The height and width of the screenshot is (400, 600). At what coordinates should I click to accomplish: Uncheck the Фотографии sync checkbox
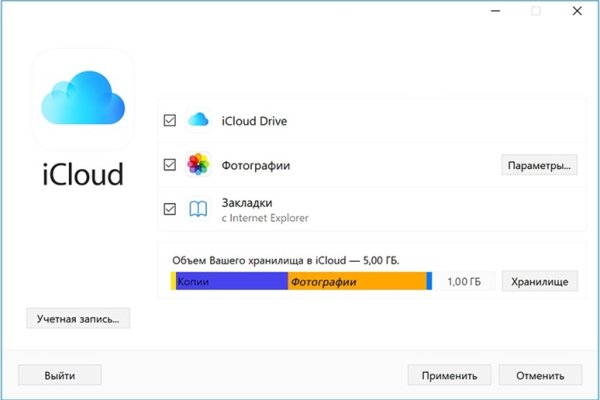click(x=170, y=164)
